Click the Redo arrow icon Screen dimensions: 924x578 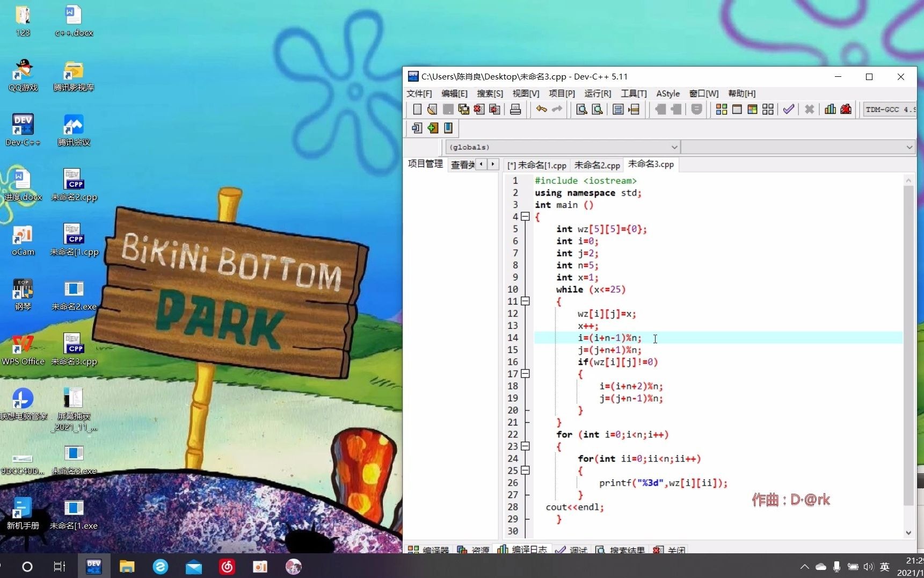click(x=557, y=110)
